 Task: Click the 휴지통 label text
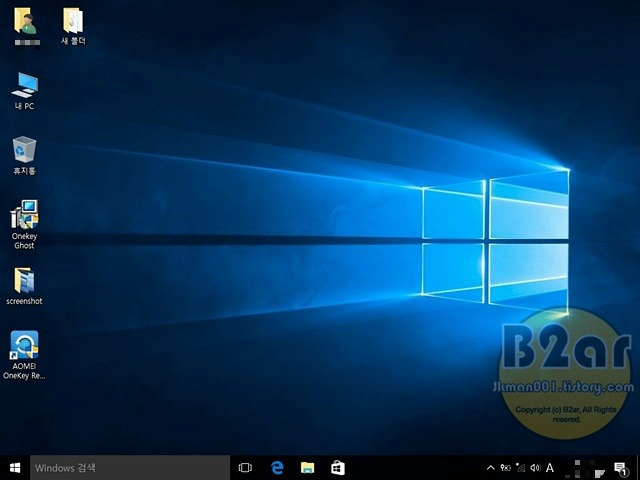tap(24, 171)
